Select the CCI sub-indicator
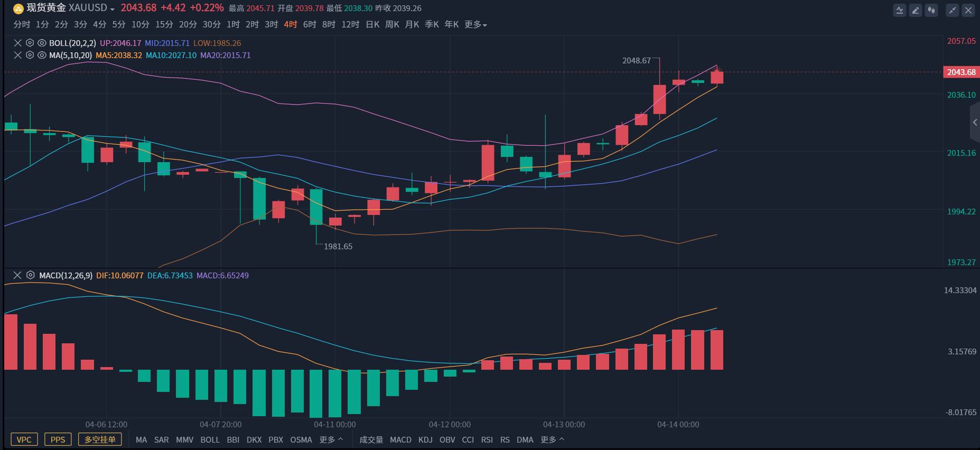The height and width of the screenshot is (450, 980). tap(468, 439)
